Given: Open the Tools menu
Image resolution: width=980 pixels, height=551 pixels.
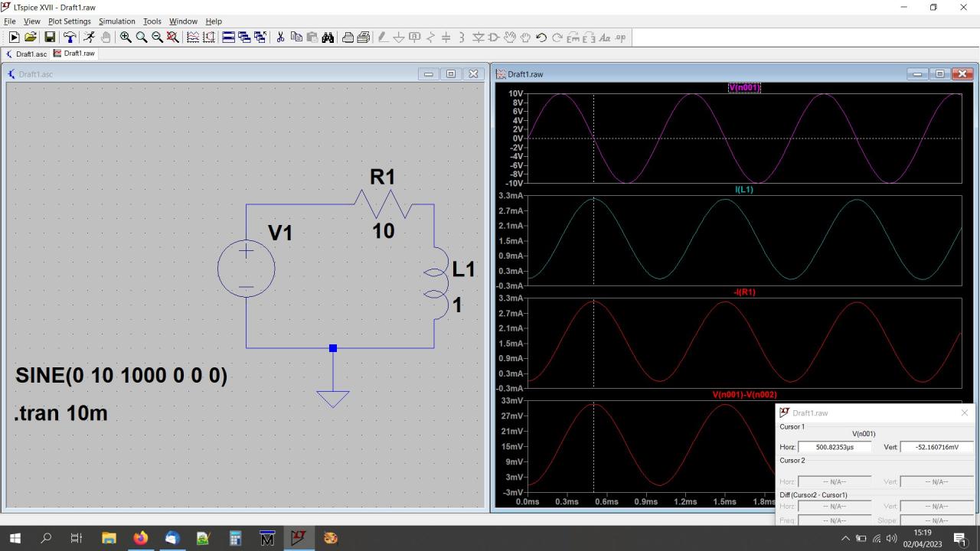Looking at the screenshot, I should pos(152,21).
